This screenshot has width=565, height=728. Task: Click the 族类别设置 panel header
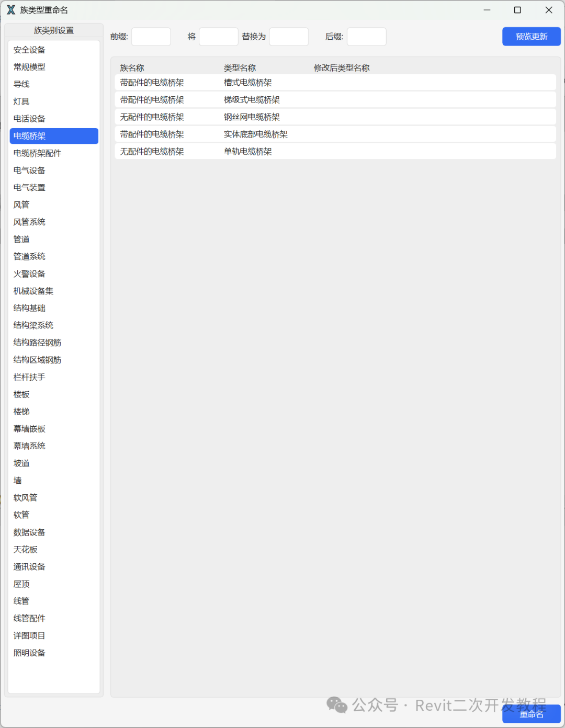(54, 30)
